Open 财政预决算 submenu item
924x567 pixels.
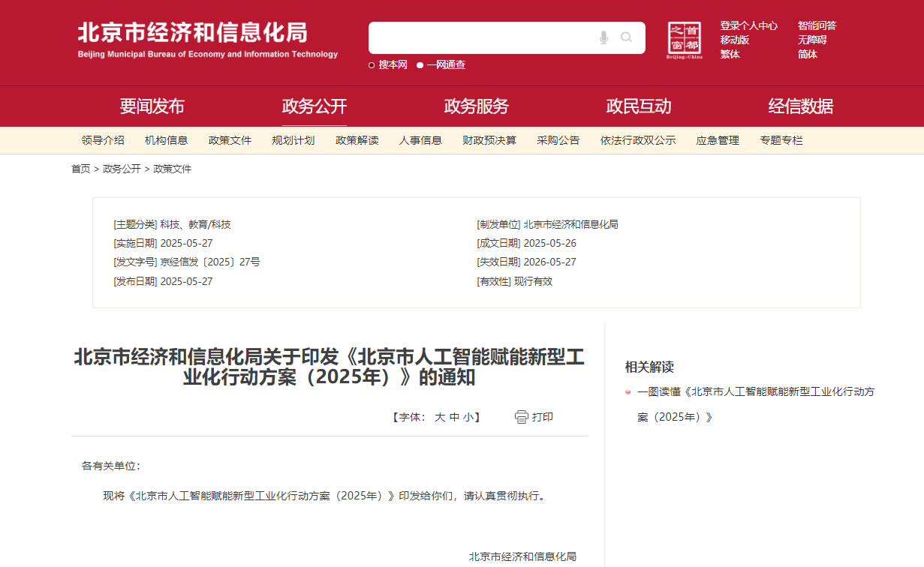(x=489, y=140)
